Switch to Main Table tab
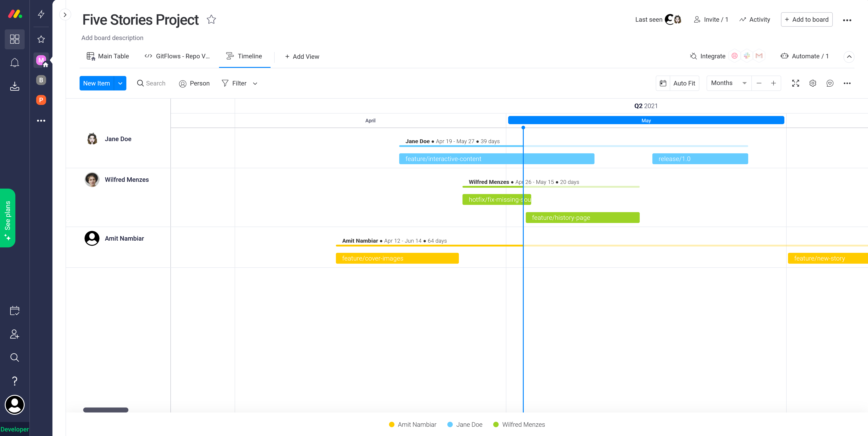Screen dimensions: 868x436 (108, 56)
